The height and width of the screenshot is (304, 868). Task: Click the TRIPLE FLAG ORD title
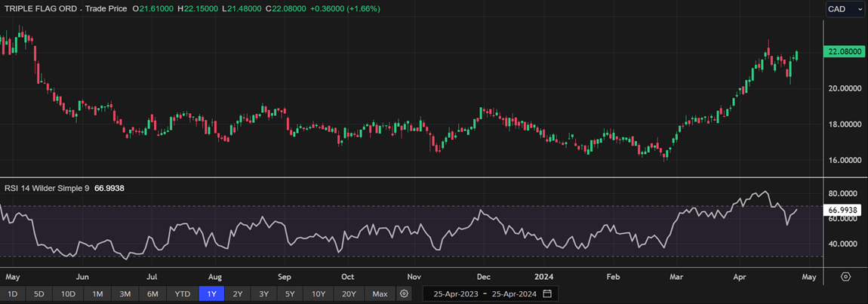tap(42, 9)
